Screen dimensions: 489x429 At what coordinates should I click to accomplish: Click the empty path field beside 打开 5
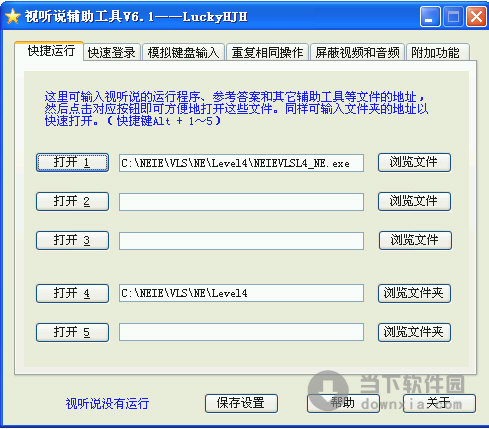(x=241, y=332)
